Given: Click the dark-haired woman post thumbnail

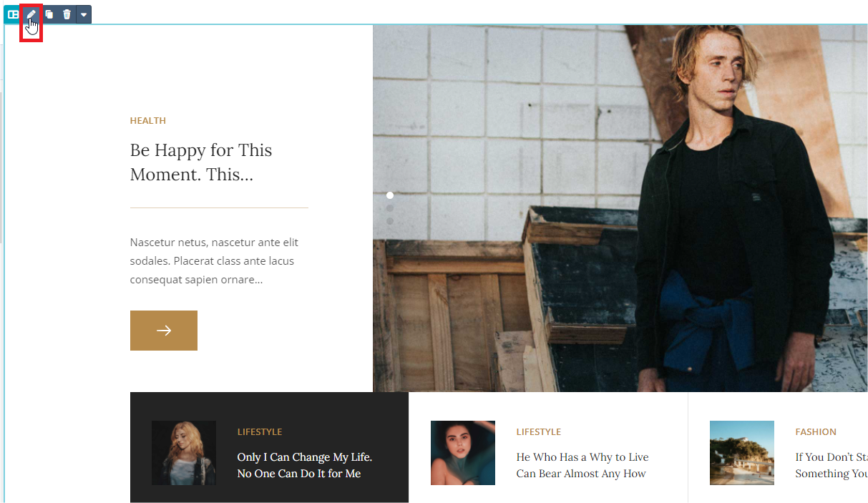Looking at the screenshot, I should pyautogui.click(x=463, y=453).
